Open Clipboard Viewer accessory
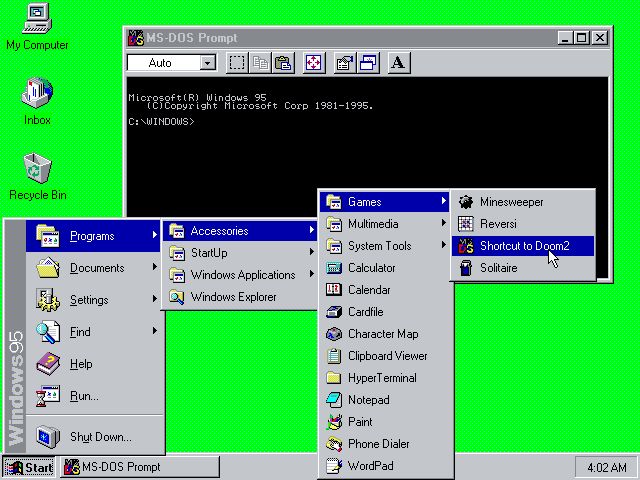This screenshot has width=640, height=480. coord(384,356)
